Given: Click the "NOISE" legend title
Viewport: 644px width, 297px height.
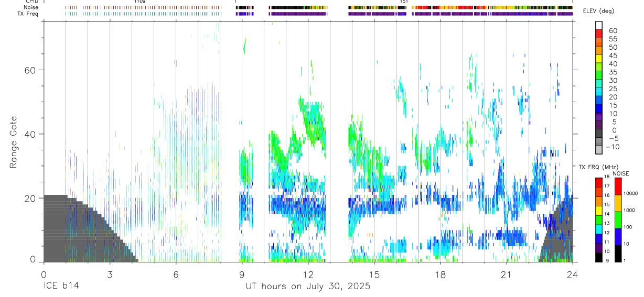Looking at the screenshot, I should (x=620, y=173).
